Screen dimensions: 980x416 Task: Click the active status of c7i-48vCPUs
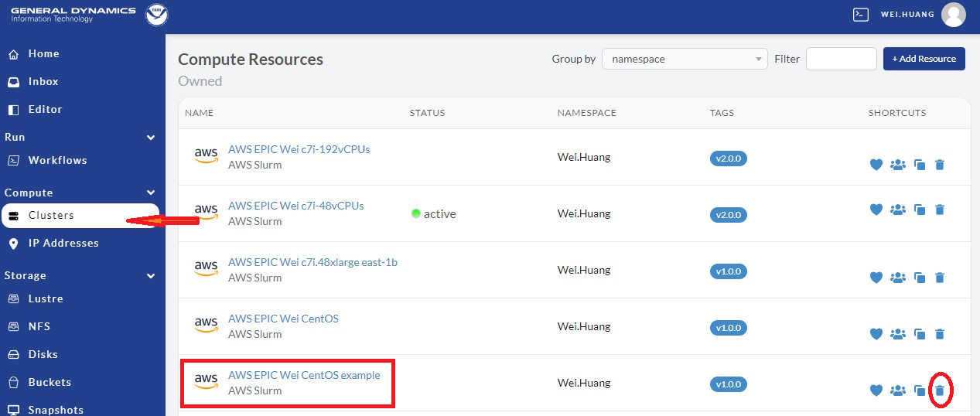point(434,213)
